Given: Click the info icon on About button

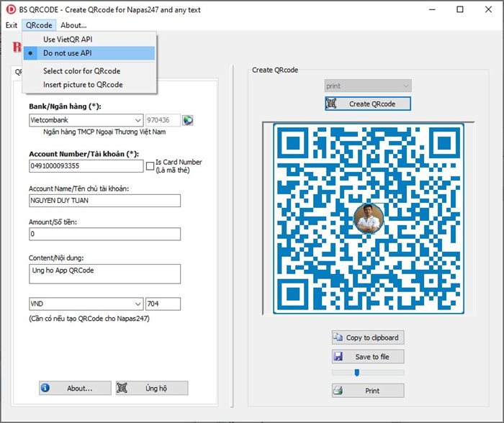Looking at the screenshot, I should [45, 388].
